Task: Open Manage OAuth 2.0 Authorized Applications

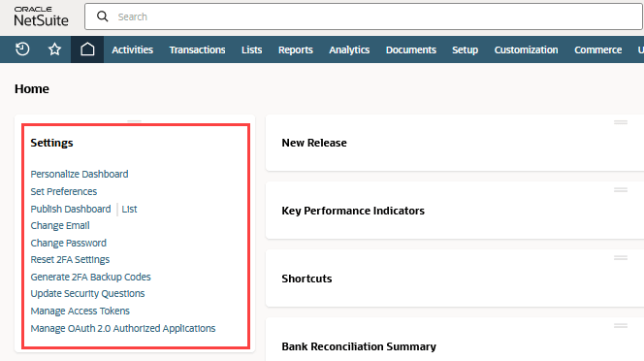Action: coord(123,329)
